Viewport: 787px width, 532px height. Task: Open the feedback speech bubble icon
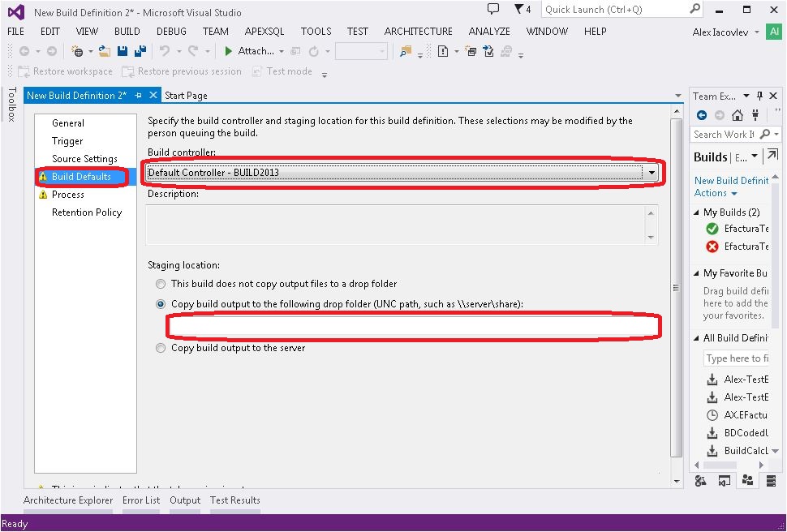click(x=493, y=9)
